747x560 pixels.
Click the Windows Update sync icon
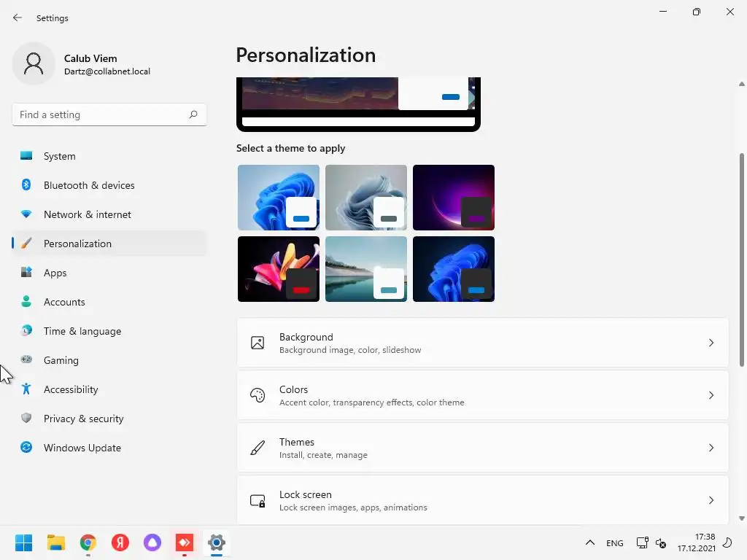(26, 447)
